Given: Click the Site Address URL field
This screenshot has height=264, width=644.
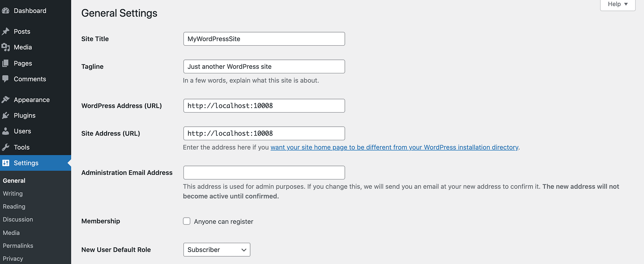Looking at the screenshot, I should click(264, 133).
